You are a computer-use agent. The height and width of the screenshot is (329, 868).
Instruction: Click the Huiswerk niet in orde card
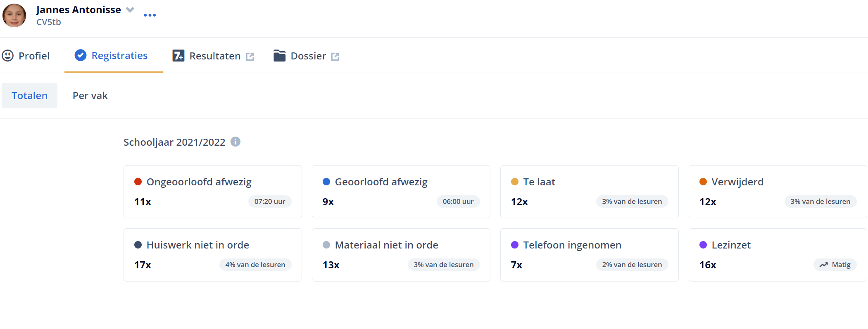tap(213, 255)
